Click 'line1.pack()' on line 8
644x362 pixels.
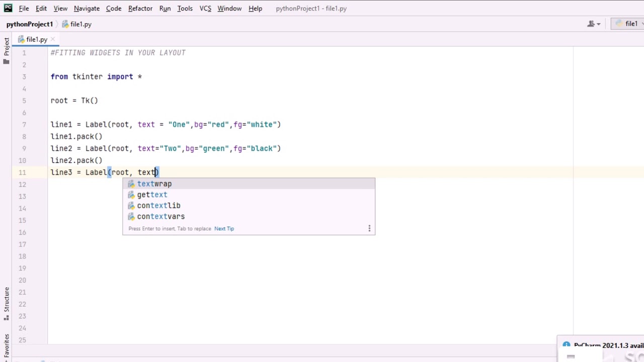[x=76, y=137]
